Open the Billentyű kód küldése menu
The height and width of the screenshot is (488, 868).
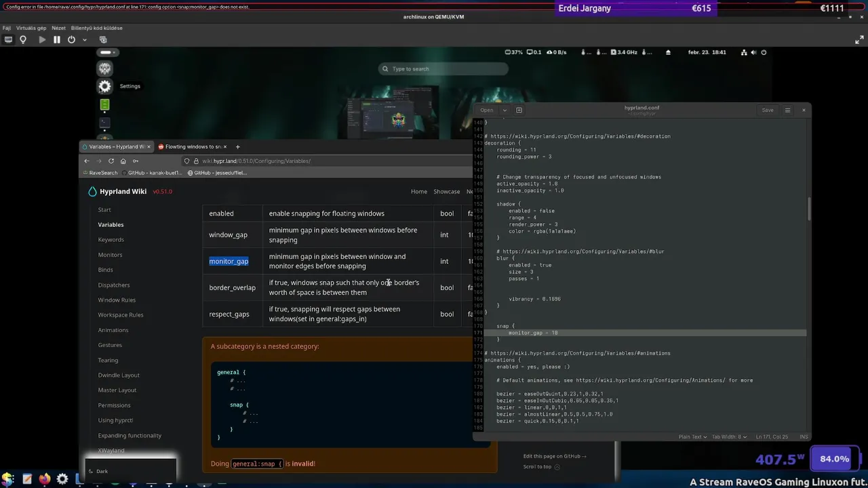click(x=96, y=28)
